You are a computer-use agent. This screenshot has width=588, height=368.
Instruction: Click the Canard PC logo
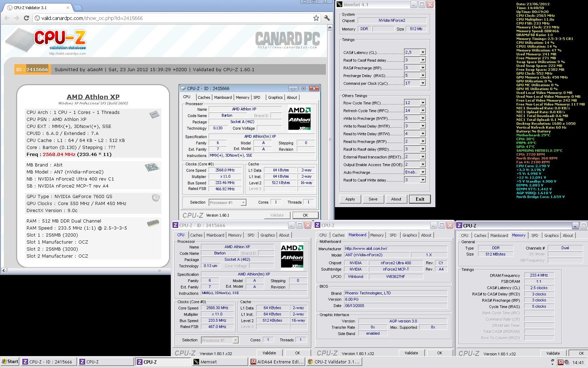tap(287, 40)
